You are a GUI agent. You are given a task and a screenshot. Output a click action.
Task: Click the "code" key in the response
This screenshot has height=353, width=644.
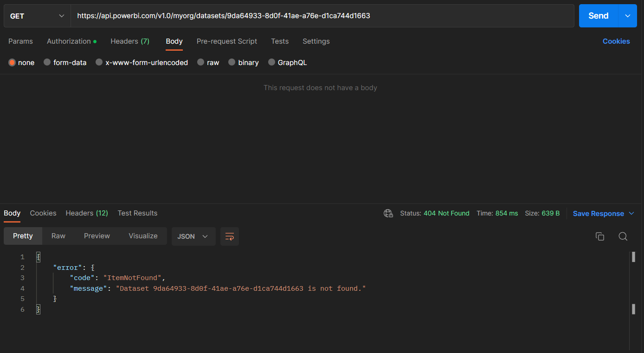point(82,278)
